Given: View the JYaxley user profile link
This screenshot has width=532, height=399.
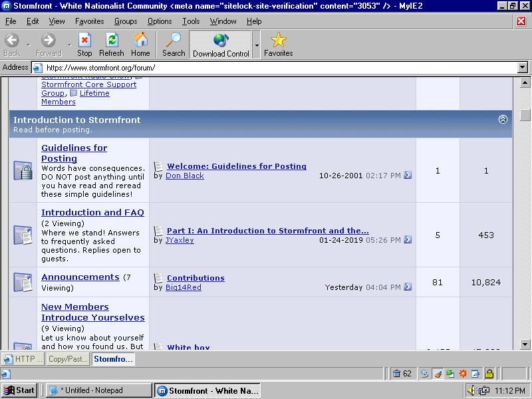Looking at the screenshot, I should (x=180, y=240).
